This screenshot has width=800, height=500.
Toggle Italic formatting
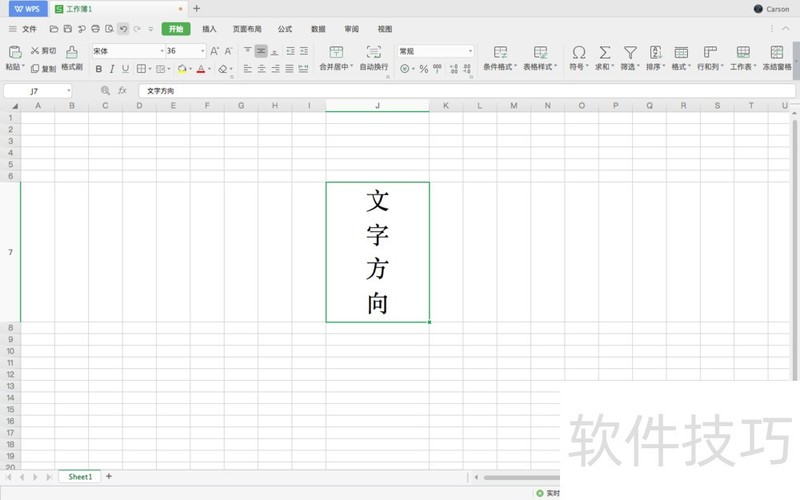pyautogui.click(x=112, y=69)
